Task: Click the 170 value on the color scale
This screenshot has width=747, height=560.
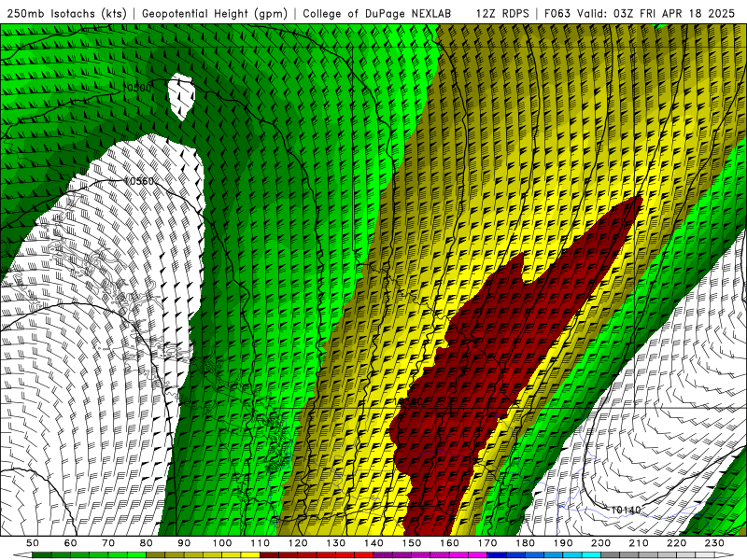Action: [487, 543]
